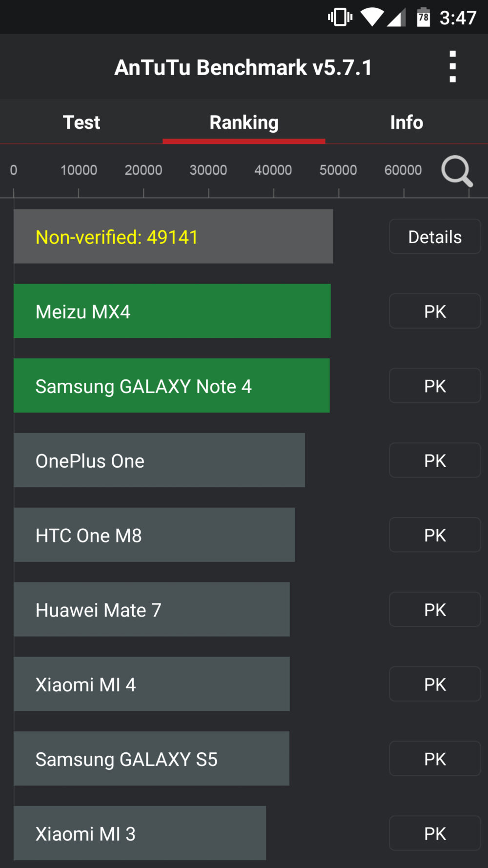Tap the cellular signal icon

click(396, 18)
